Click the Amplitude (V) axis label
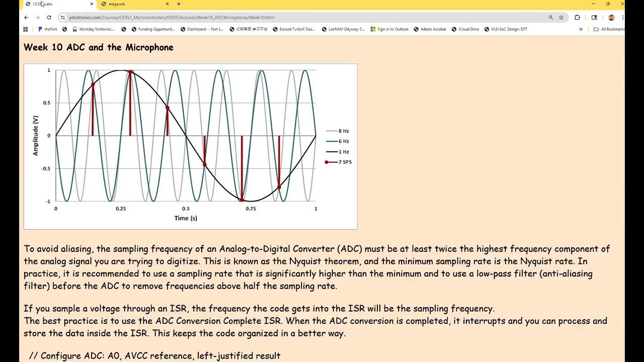The height and width of the screenshot is (362, 644). 35,136
